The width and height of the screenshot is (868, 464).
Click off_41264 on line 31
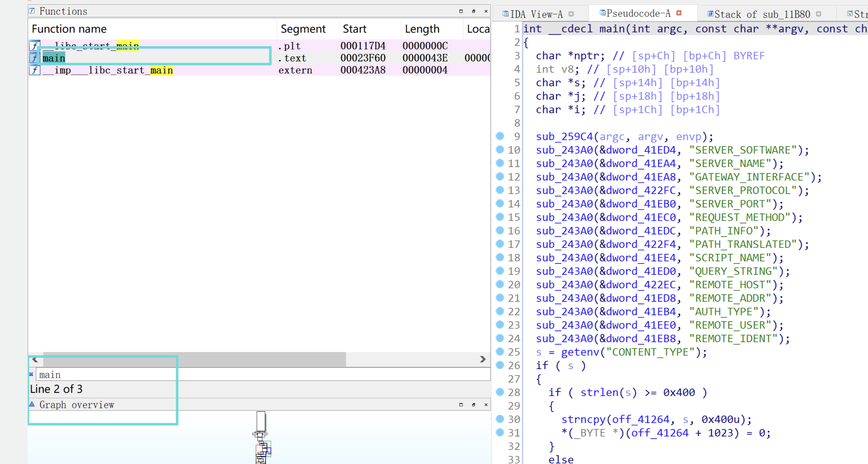660,433
